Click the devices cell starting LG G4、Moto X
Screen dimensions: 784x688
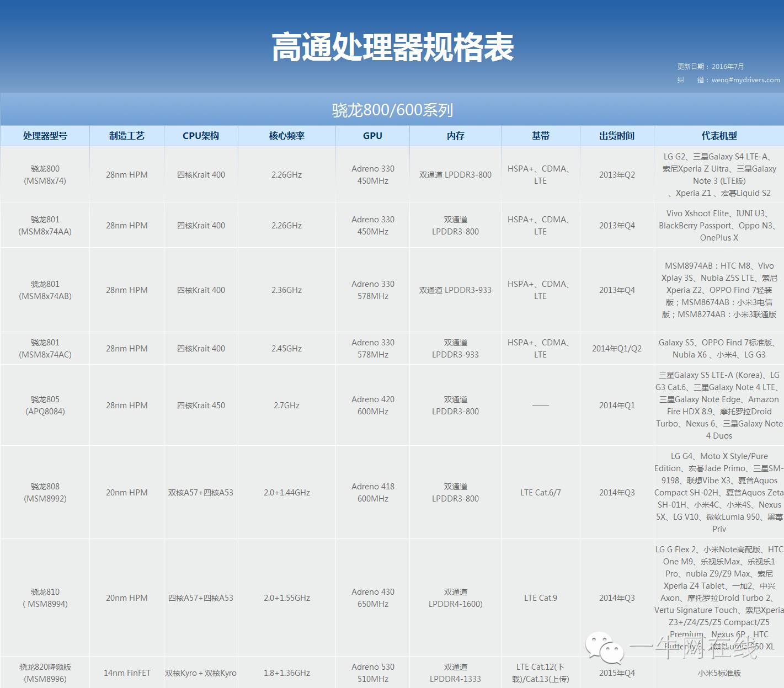(719, 493)
